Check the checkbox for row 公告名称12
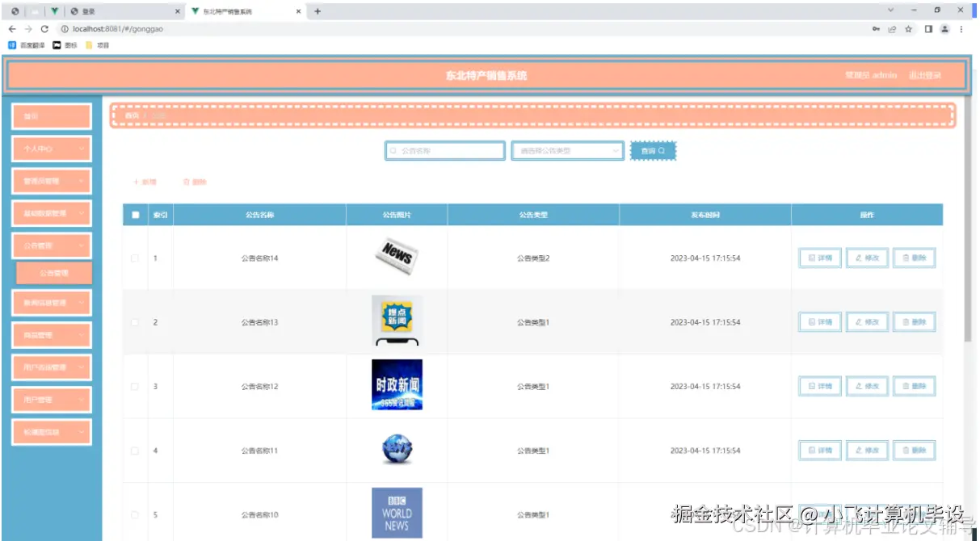 (x=135, y=387)
